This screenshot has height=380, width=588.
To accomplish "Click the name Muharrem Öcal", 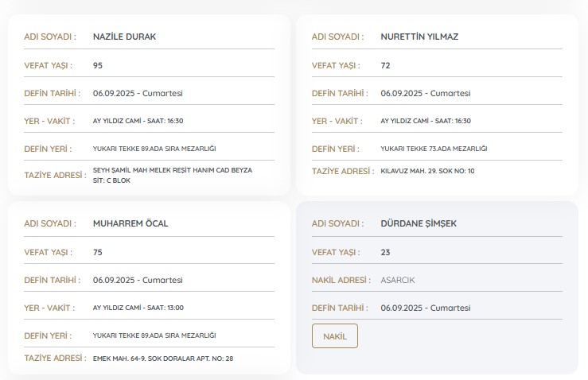I will coord(130,223).
